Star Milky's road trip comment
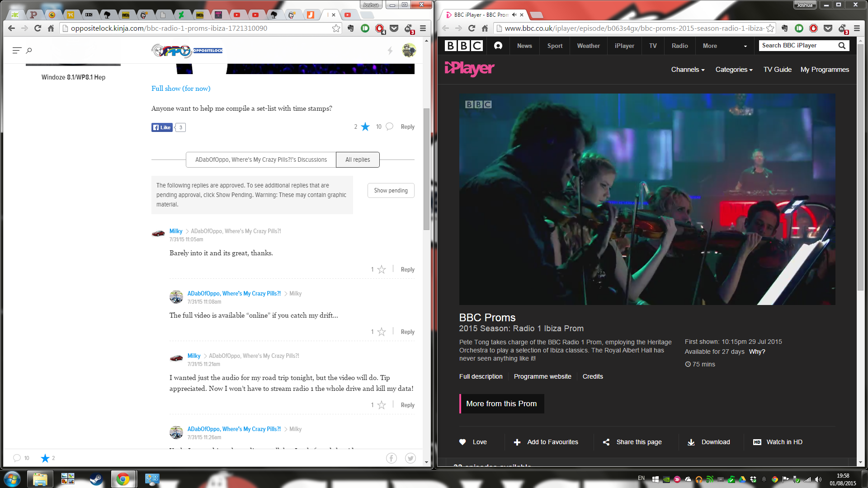 (x=382, y=405)
